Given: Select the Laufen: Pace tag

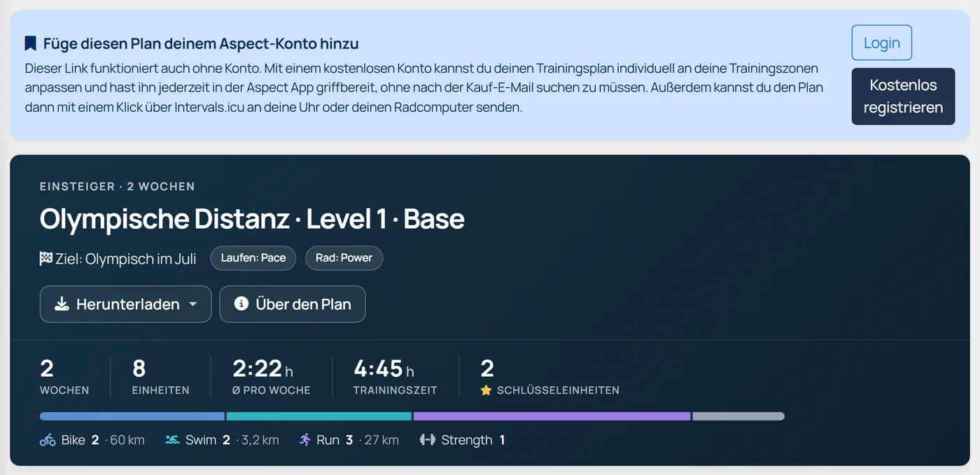Looking at the screenshot, I should coord(253,258).
